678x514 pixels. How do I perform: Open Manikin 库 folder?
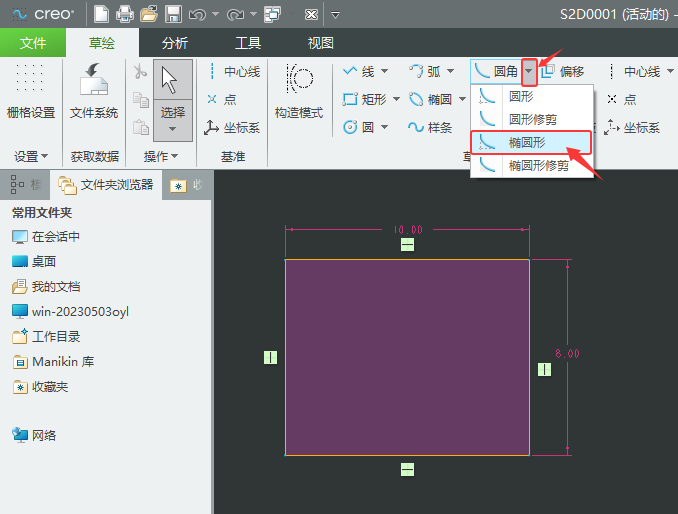[53, 362]
